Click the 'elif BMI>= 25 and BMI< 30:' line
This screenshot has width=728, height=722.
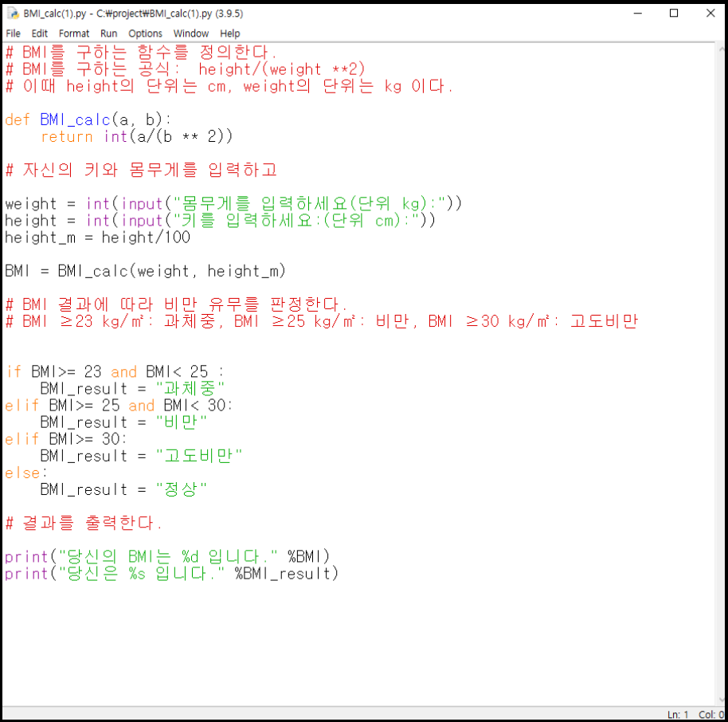[x=119, y=405]
